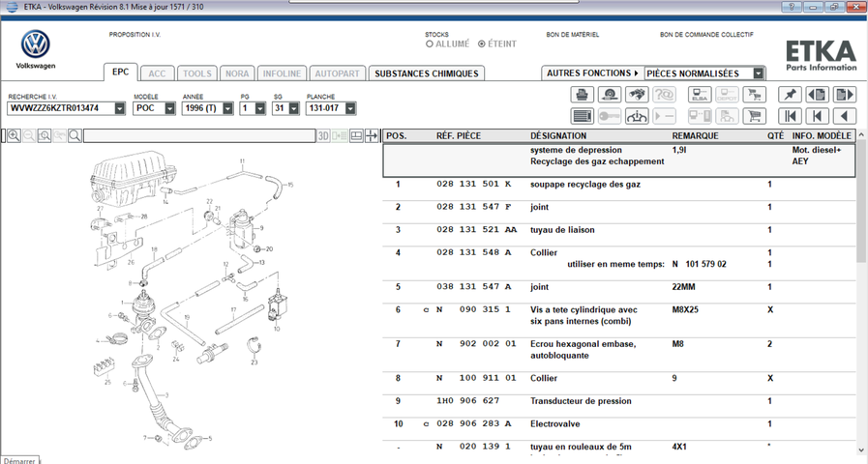Click the split layout panel icon
Viewport: 868px width, 464px height.
(x=356, y=135)
